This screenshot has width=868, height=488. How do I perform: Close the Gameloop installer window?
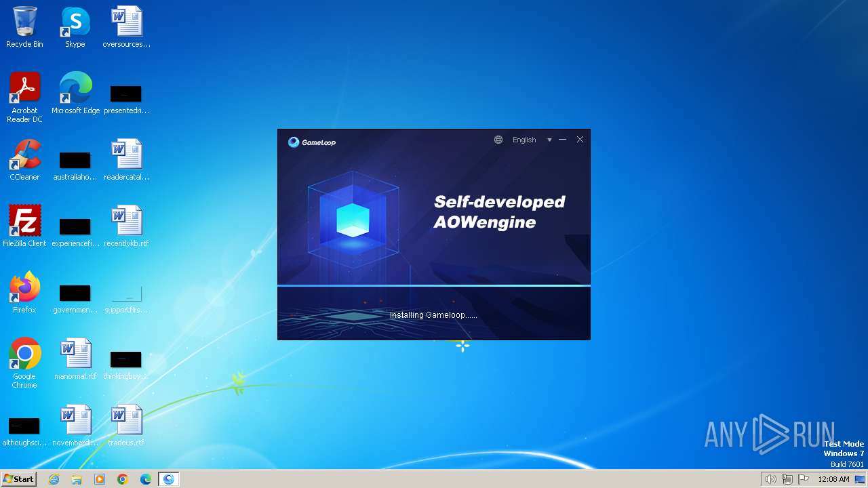[580, 140]
